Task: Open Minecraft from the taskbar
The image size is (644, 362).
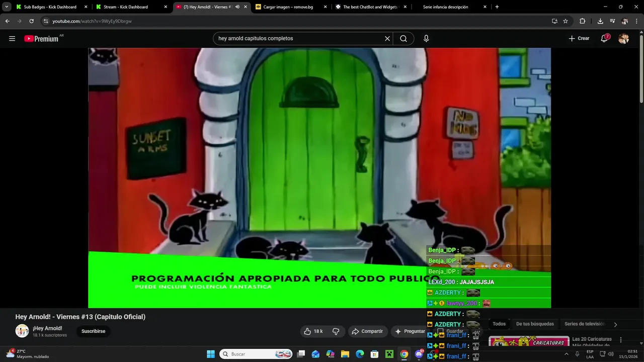Action: click(389, 354)
